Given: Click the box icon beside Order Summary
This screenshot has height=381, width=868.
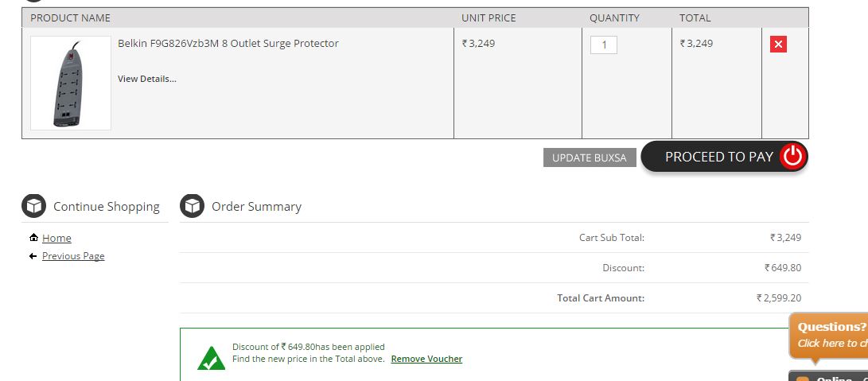Looking at the screenshot, I should point(193,207).
